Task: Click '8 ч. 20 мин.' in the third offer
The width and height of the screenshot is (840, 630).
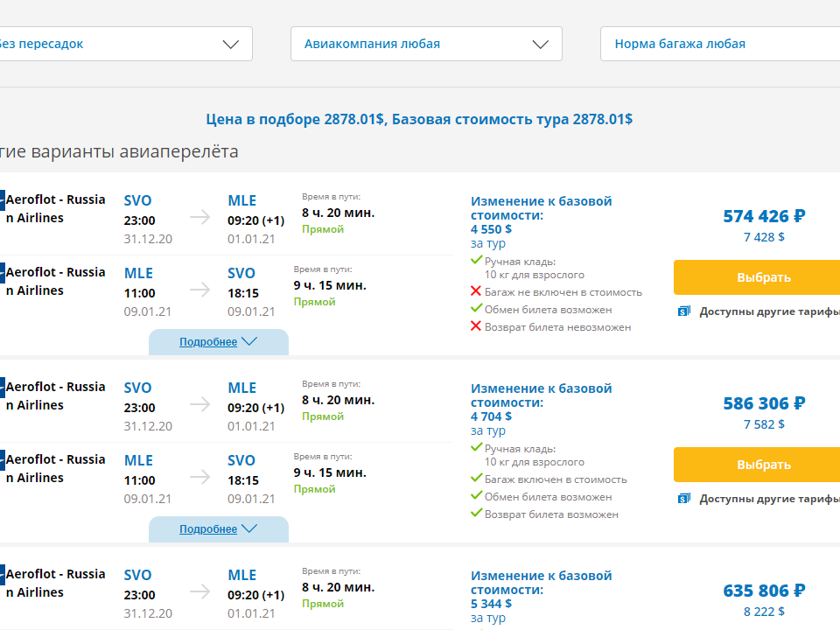Action: [338, 588]
